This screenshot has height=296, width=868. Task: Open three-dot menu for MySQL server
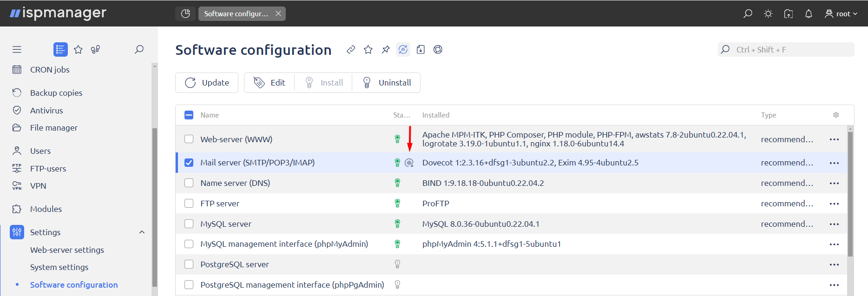click(x=834, y=224)
